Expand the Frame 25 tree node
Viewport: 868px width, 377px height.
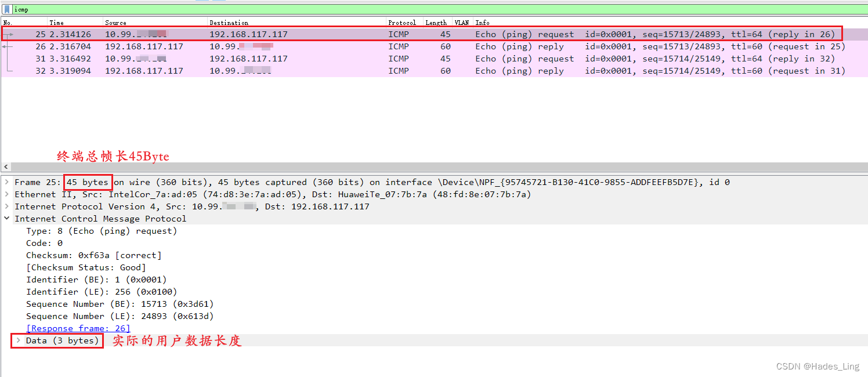6,182
